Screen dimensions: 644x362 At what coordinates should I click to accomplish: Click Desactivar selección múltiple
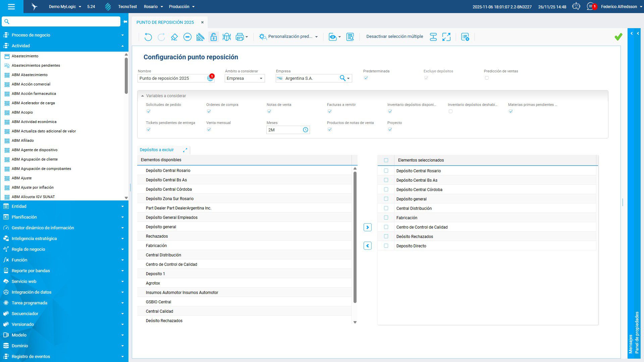coord(394,37)
